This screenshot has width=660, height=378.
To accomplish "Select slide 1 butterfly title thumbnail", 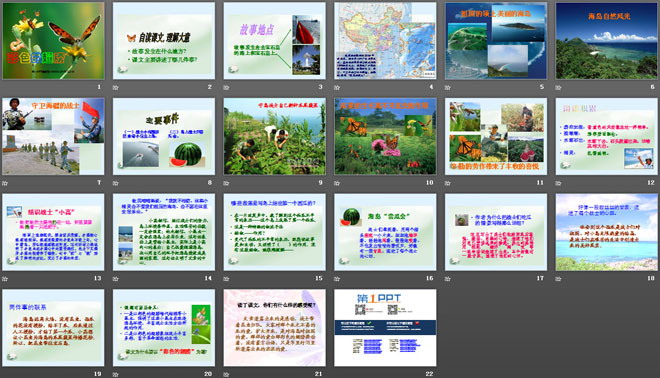I will (53, 41).
